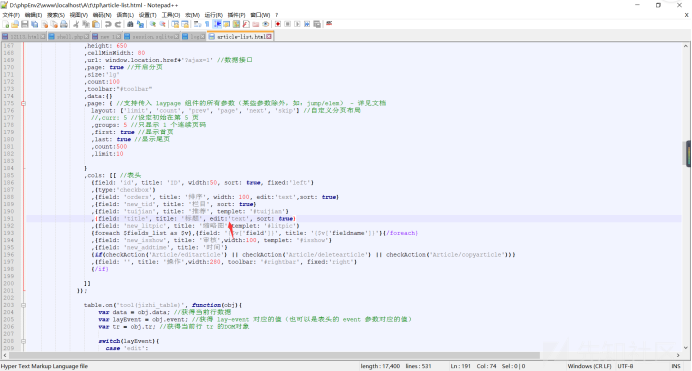This screenshot has height=371, width=692.
Task: Click the Folder as Workspace icon
Action: point(256,24)
